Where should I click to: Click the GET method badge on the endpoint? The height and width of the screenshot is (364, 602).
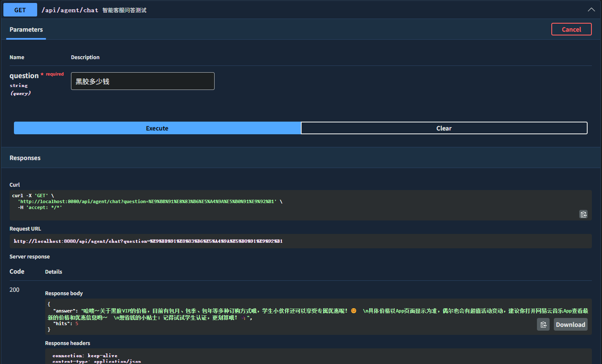pos(20,9)
